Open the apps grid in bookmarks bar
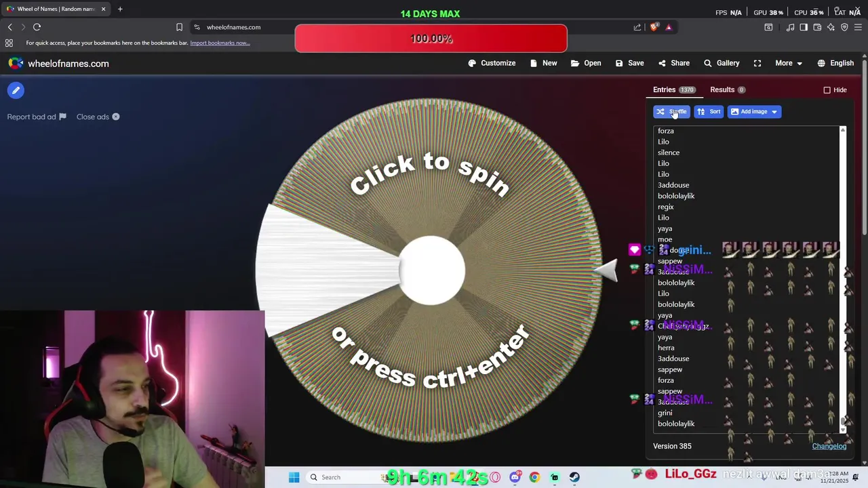Viewport: 868px width, 488px height. [x=9, y=43]
